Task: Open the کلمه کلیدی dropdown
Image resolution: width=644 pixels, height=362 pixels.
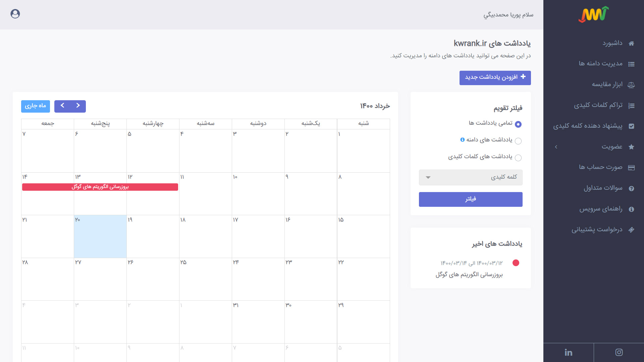Action: [x=471, y=177]
